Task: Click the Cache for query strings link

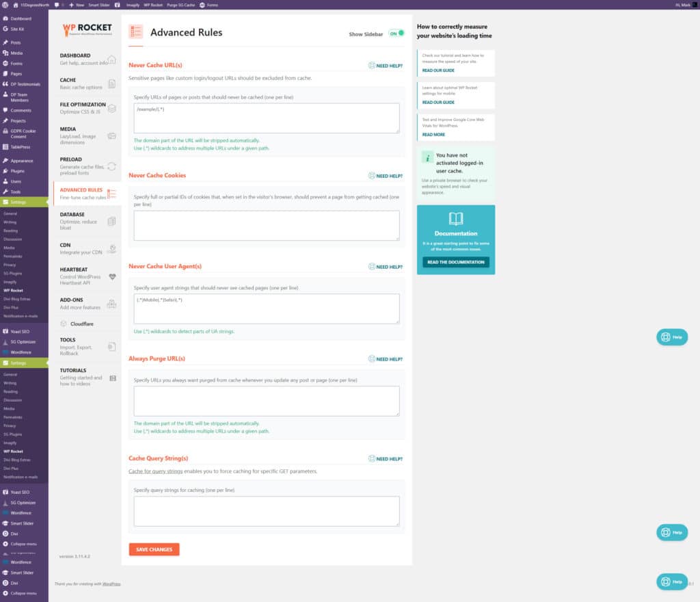Action: [155, 471]
